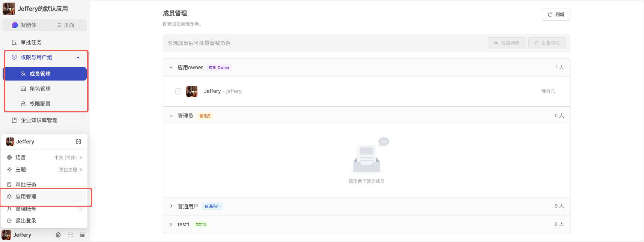Click the green 自定义 tag
Viewport: 644px width, 242px height.
[x=201, y=225]
